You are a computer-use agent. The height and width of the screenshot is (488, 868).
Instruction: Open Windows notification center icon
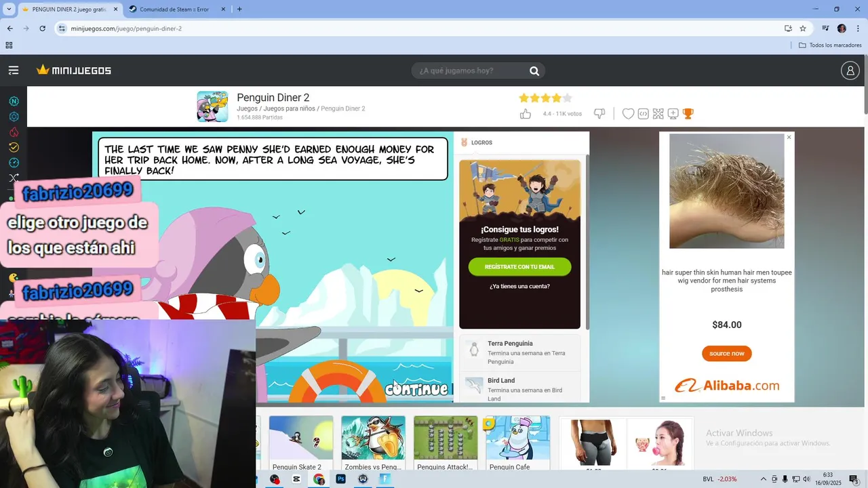[x=854, y=479]
